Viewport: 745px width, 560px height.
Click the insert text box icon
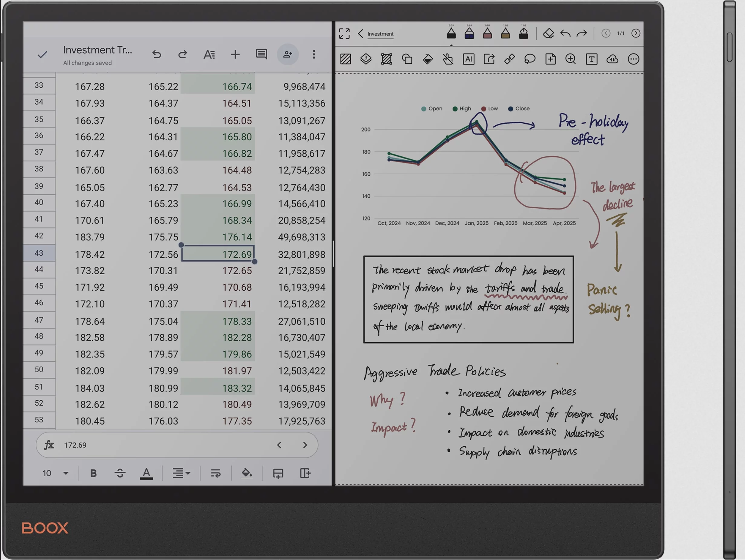(591, 59)
